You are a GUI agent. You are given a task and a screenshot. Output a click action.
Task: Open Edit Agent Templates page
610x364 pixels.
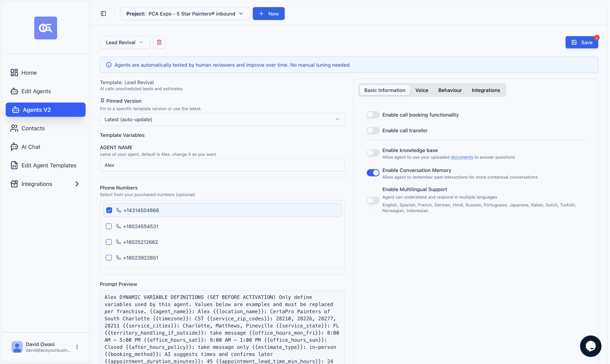49,165
